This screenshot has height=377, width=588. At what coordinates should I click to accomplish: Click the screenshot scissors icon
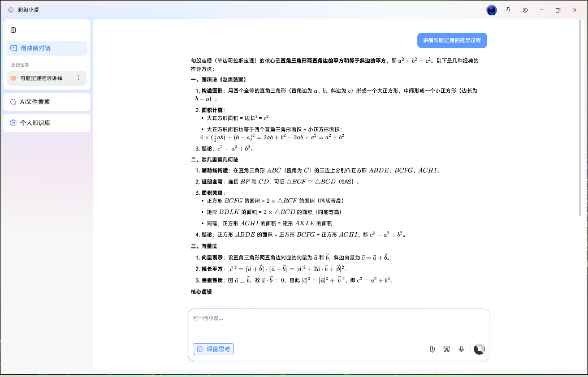click(447, 349)
